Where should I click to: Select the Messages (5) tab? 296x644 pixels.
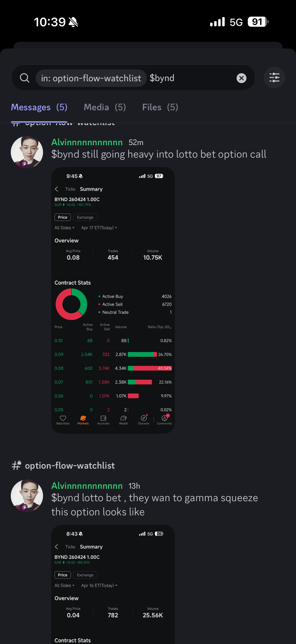click(x=39, y=107)
